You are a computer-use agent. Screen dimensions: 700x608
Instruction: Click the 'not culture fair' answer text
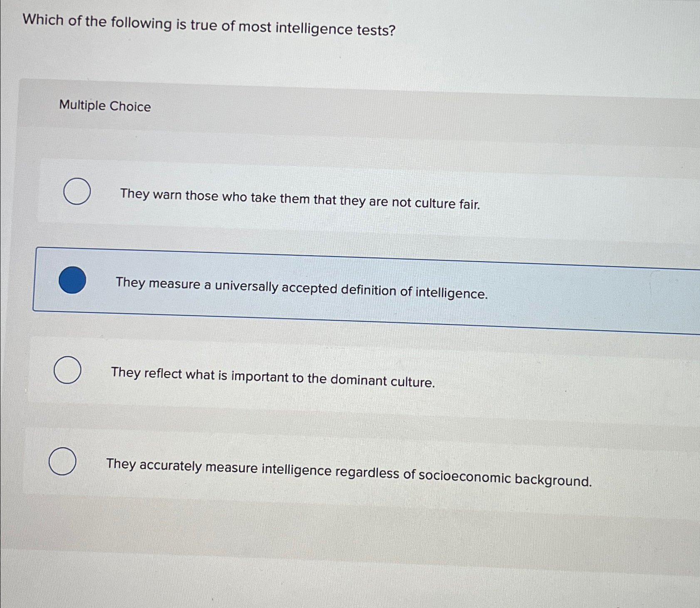[x=299, y=197]
